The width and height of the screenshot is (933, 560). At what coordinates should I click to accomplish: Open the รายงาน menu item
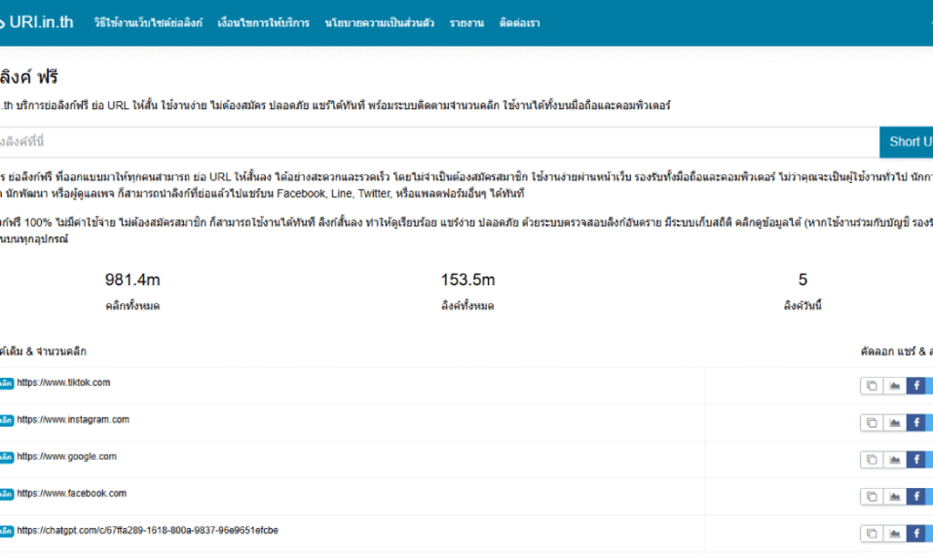click(x=467, y=23)
